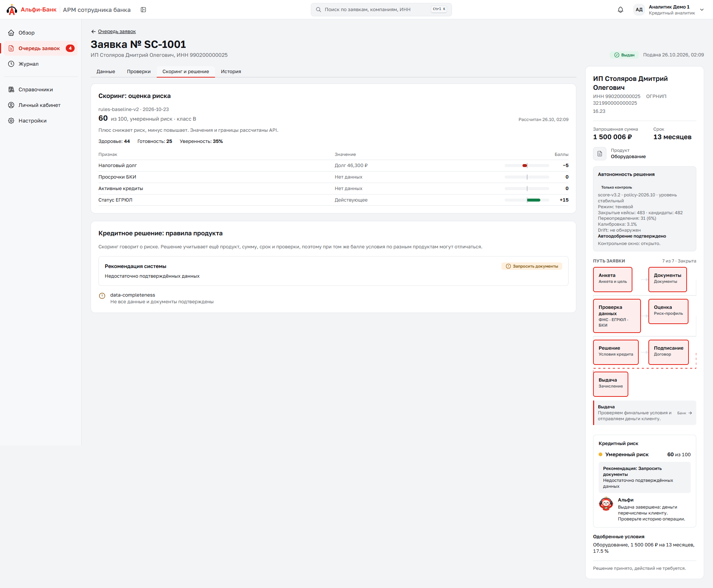
Task: Click the Журнал clock icon
Action: pyautogui.click(x=11, y=64)
